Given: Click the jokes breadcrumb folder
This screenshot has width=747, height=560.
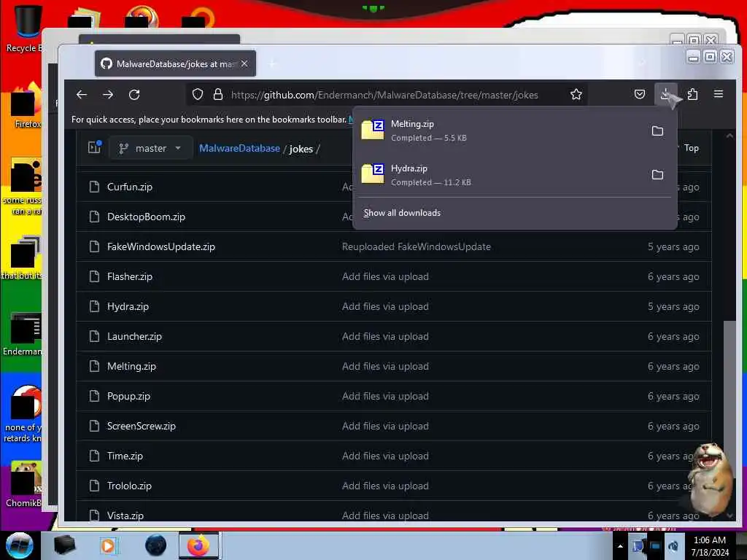Looking at the screenshot, I should 301,149.
